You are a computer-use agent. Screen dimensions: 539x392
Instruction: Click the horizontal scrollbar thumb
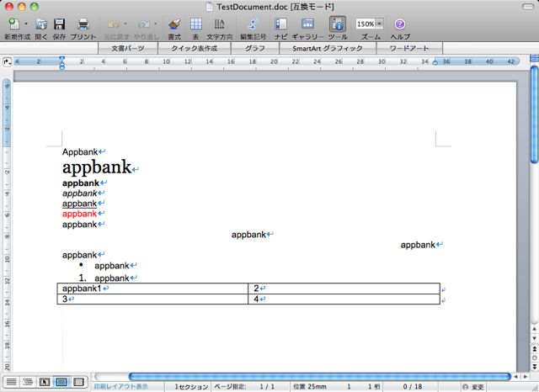320,377
